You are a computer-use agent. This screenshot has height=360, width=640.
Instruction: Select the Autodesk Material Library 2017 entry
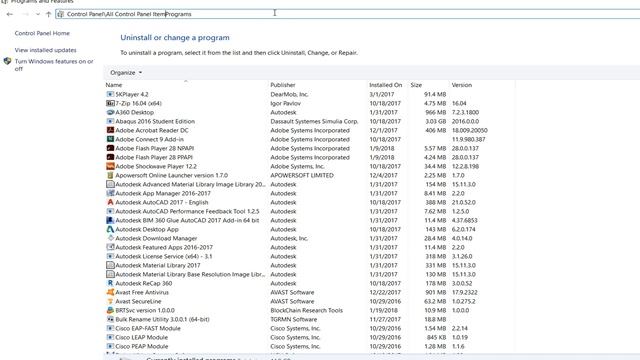coord(158,265)
